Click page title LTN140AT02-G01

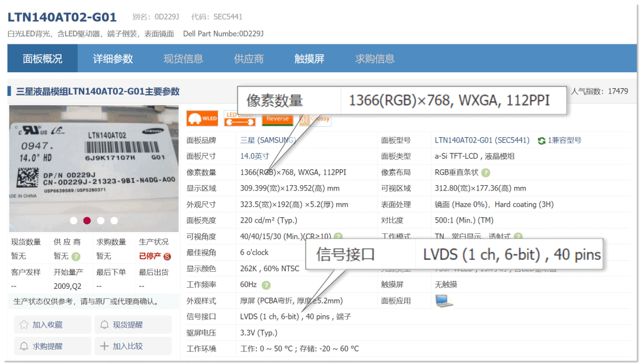[x=62, y=17]
